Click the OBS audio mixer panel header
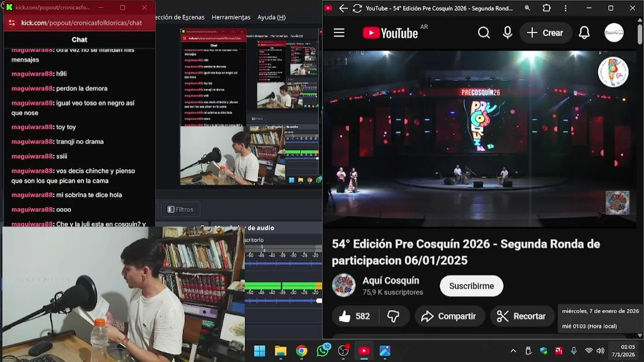Viewport: 644px width, 362px height. pos(267,228)
